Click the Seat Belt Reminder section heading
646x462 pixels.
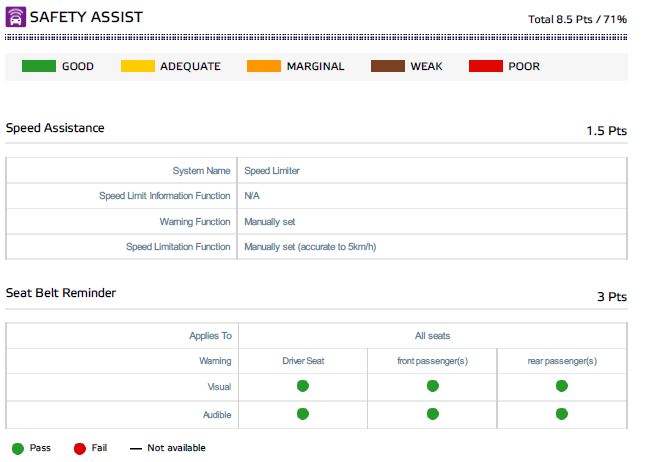[61, 293]
